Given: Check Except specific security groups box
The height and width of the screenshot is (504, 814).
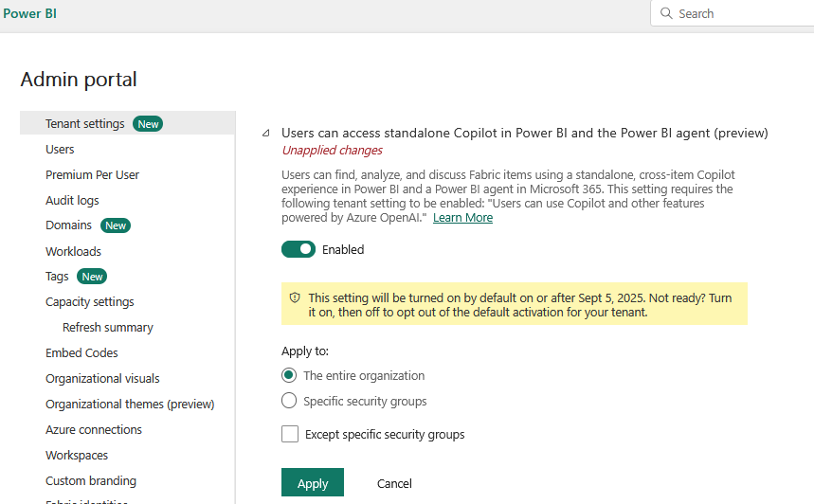Looking at the screenshot, I should click(x=290, y=435).
